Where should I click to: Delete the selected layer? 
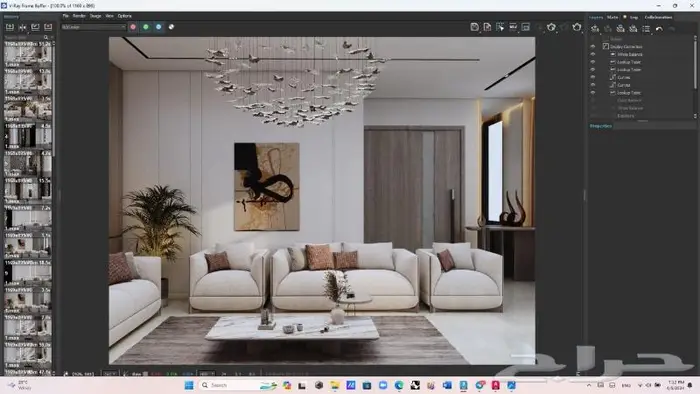pos(608,29)
